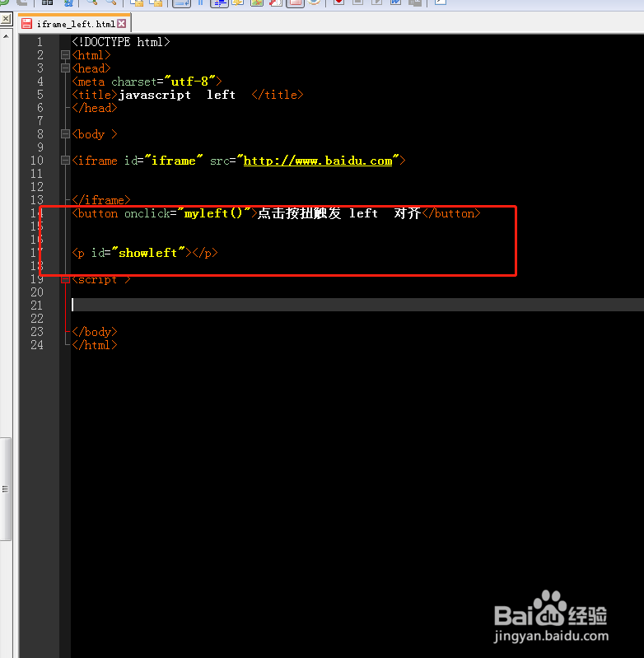Image resolution: width=644 pixels, height=658 pixels.
Task: Click line number 7 in margin
Action: pos(40,121)
